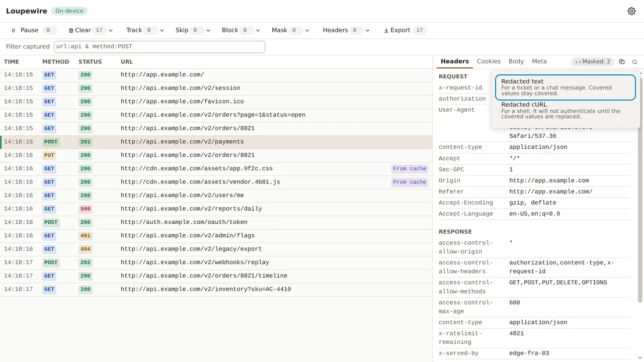This screenshot has width=644, height=362.
Task: Select the oauth/token request row
Action: pos(216,222)
